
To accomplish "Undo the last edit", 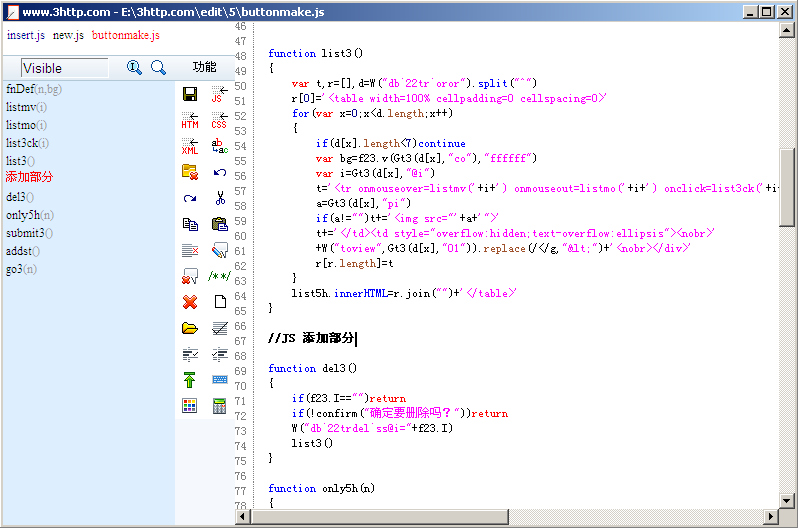I will coord(219,172).
